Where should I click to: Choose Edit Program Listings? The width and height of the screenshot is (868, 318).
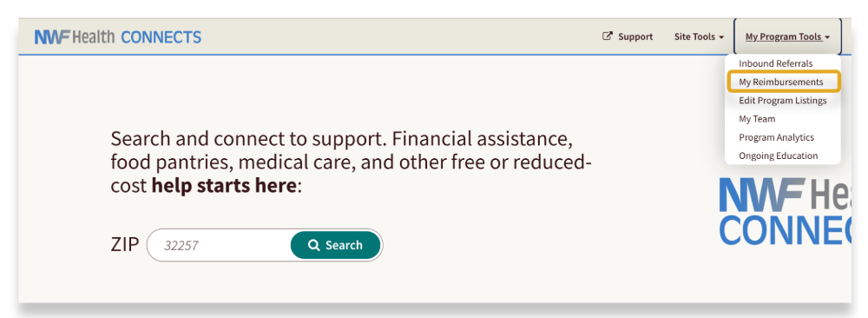(782, 100)
